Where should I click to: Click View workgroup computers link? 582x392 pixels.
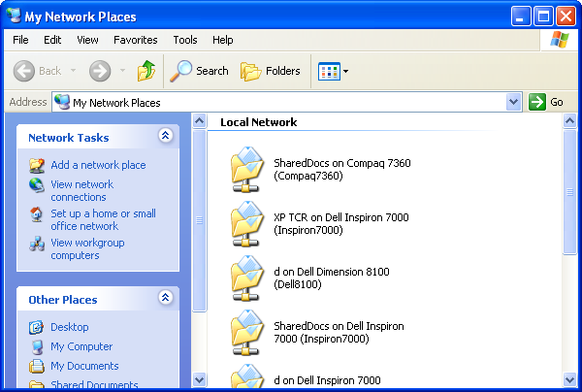(x=87, y=249)
